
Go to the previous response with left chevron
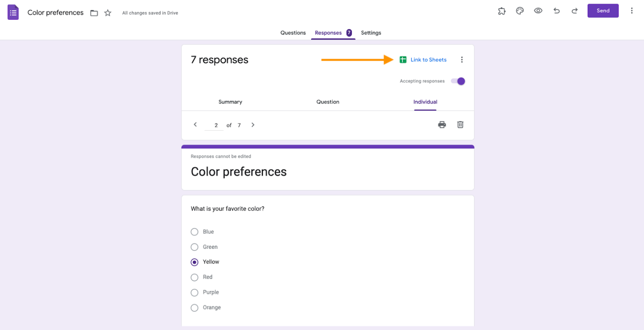195,124
